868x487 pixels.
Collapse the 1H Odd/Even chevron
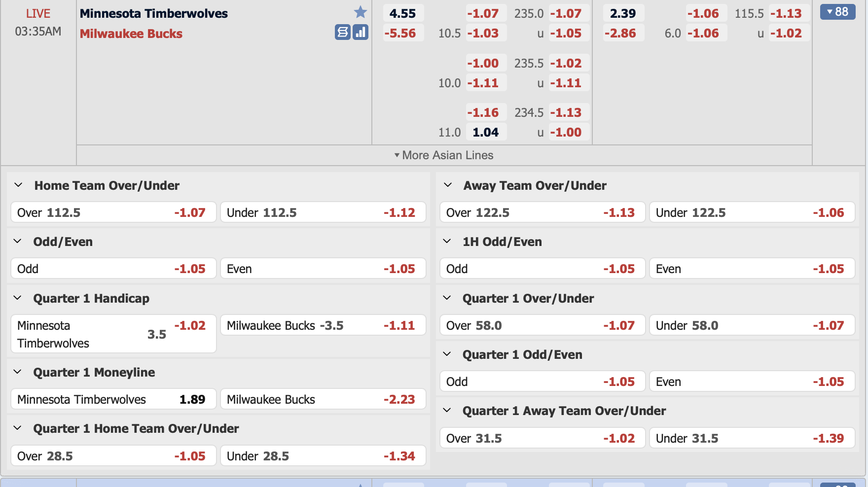(x=447, y=242)
